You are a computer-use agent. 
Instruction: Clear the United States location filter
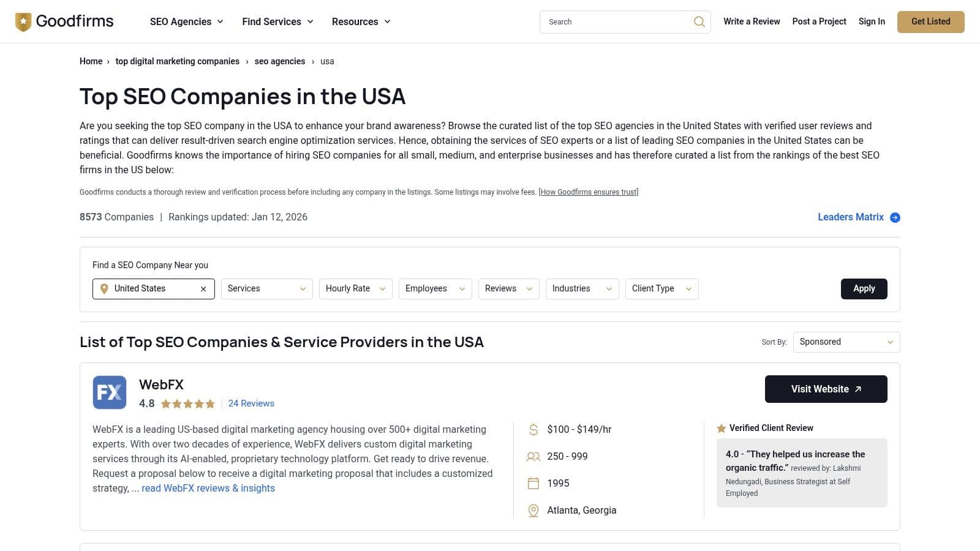click(x=203, y=289)
